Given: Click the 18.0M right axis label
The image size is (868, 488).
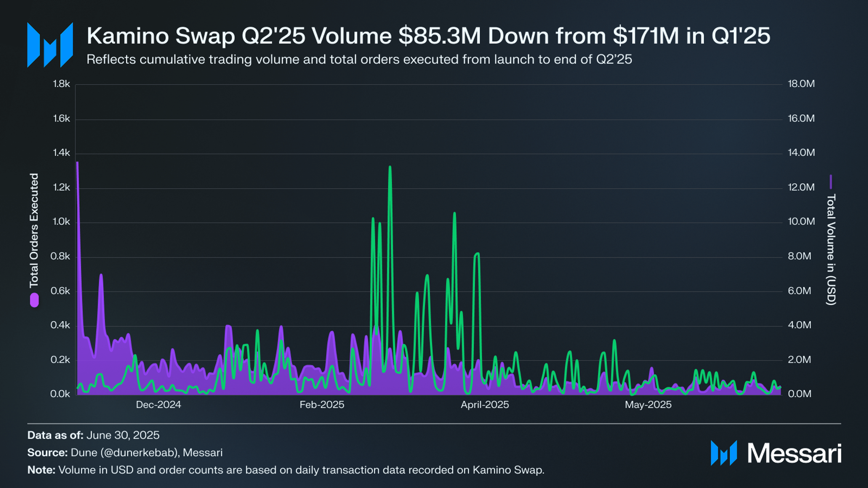Looking at the screenshot, I should pos(801,84).
